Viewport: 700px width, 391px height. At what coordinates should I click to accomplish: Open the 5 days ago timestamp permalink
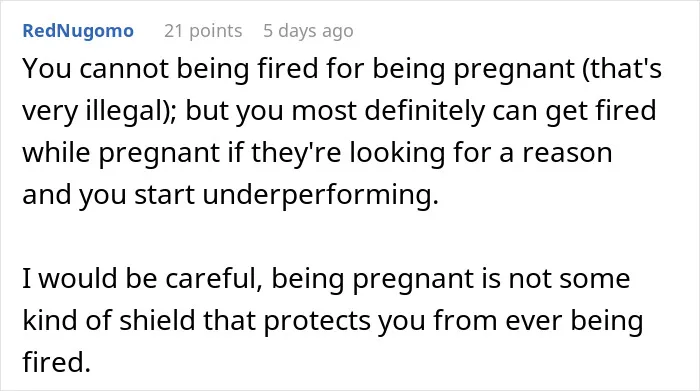(308, 31)
